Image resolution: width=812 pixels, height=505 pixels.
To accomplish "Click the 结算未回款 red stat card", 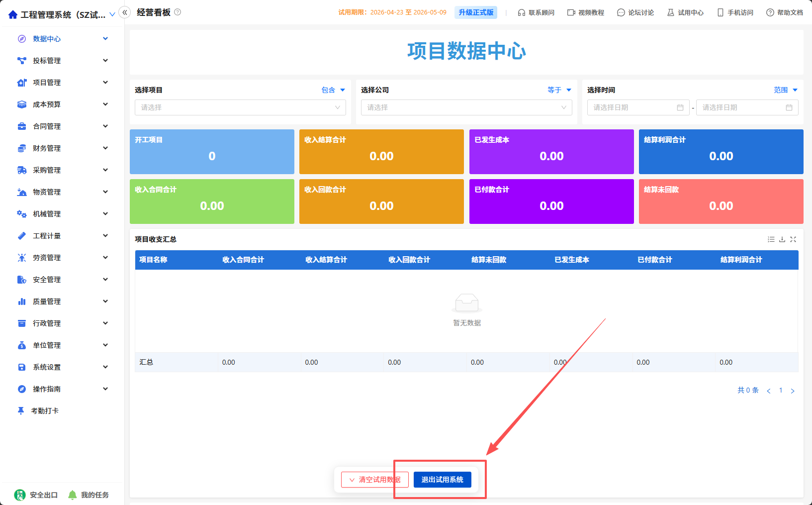I will tap(721, 202).
